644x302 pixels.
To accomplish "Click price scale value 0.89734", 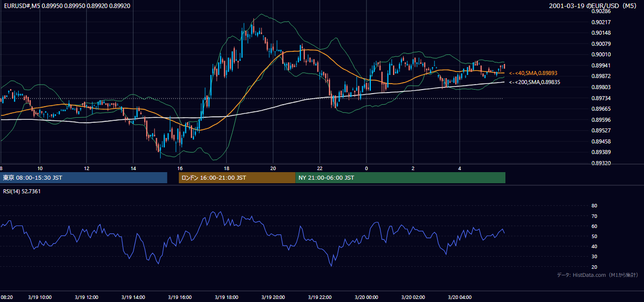I will (601, 98).
